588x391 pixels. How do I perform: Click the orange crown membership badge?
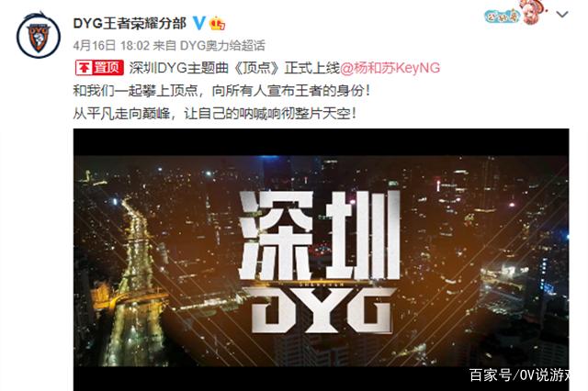pos(218,24)
